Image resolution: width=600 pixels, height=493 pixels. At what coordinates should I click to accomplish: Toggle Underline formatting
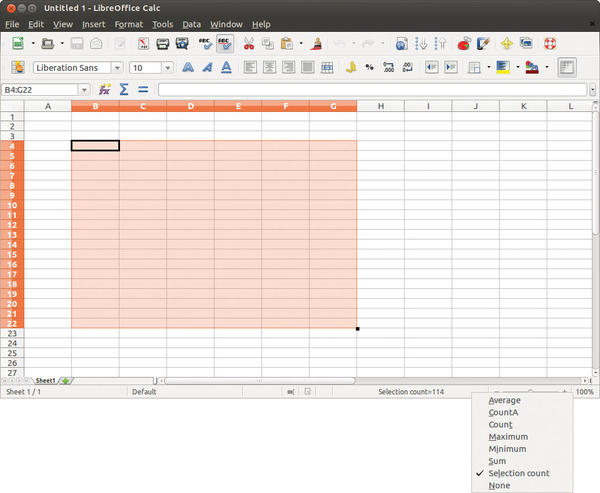(227, 67)
